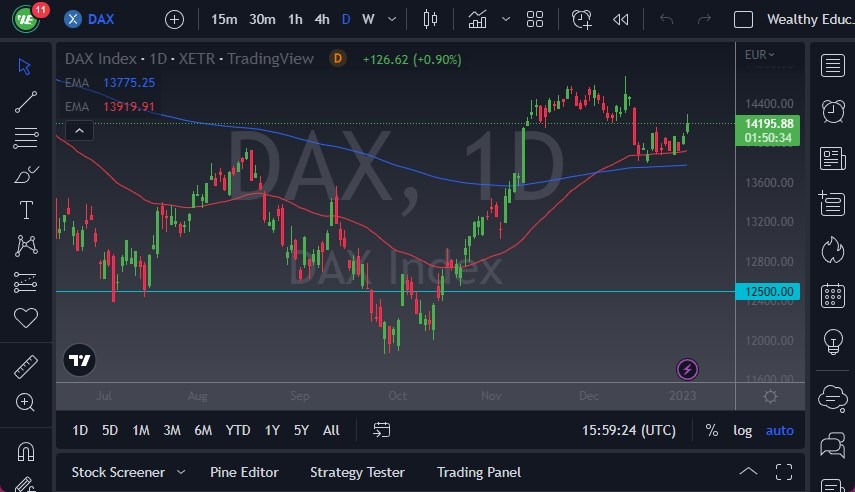Image resolution: width=855 pixels, height=492 pixels.
Task: Click the purple lightning event marker
Action: point(687,369)
